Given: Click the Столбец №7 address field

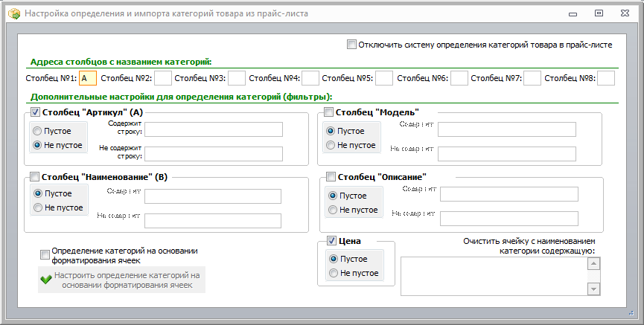Looking at the screenshot, I should (x=532, y=78).
